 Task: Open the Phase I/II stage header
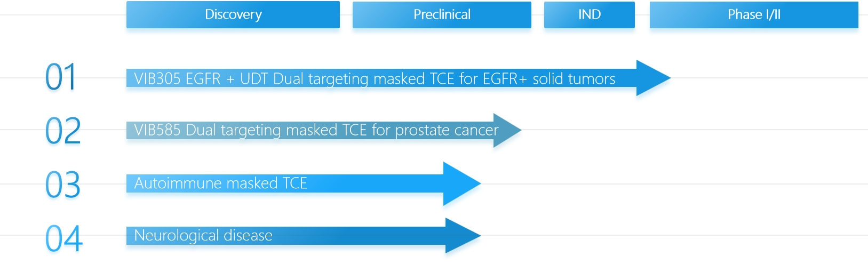pyautogui.click(x=753, y=14)
